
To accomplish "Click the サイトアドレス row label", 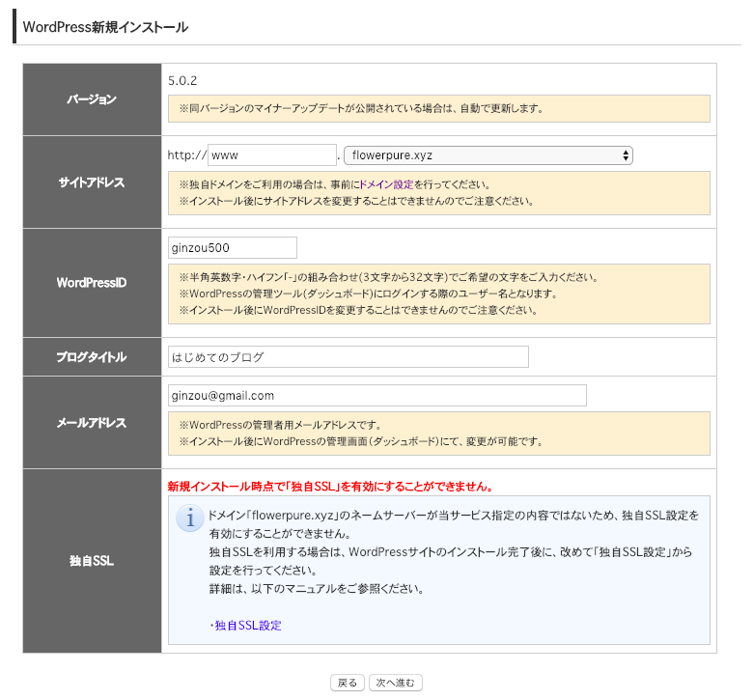I will (92, 182).
